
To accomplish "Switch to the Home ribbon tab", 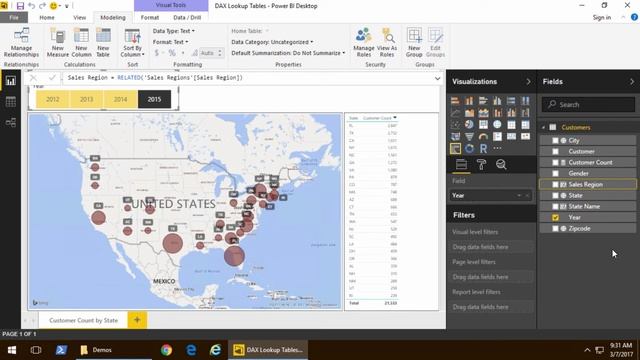I will [x=47, y=18].
